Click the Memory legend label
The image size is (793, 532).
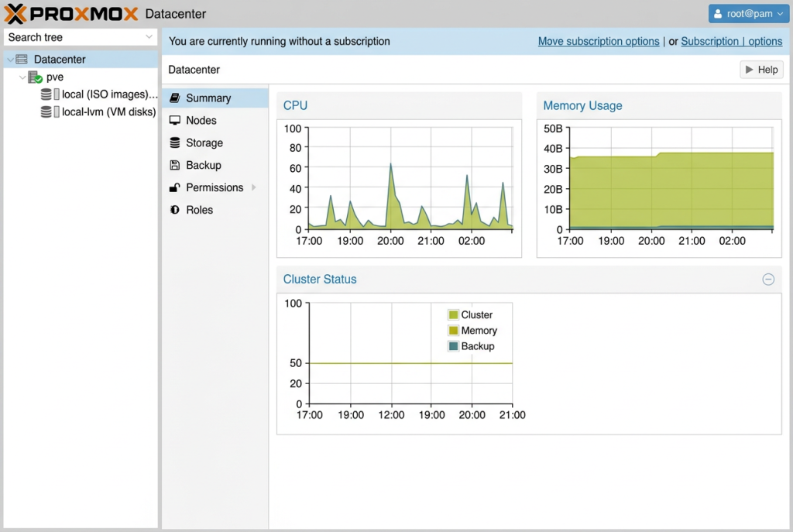479,330
